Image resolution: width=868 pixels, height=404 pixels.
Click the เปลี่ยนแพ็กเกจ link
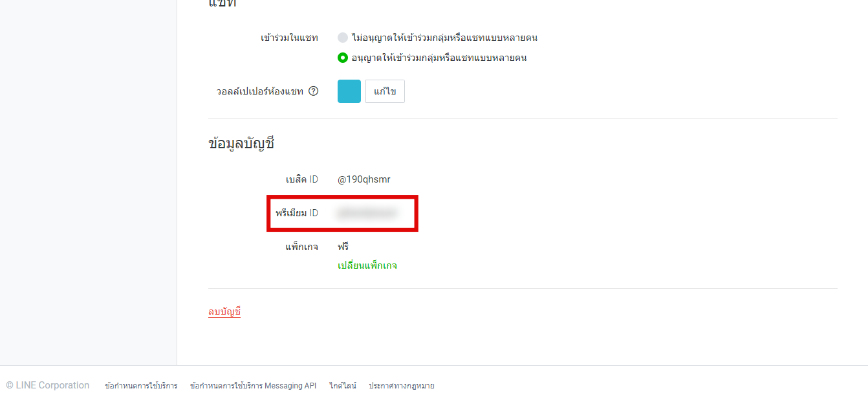(x=367, y=265)
